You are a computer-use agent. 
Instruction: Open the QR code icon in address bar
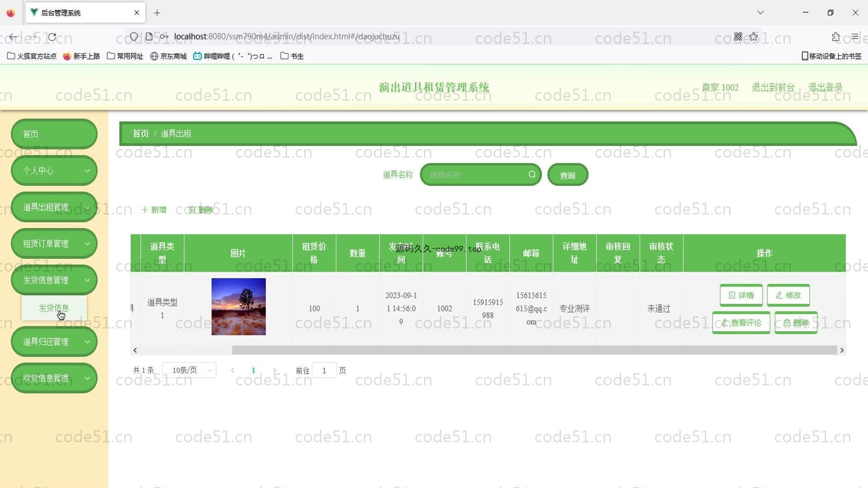pyautogui.click(x=738, y=37)
